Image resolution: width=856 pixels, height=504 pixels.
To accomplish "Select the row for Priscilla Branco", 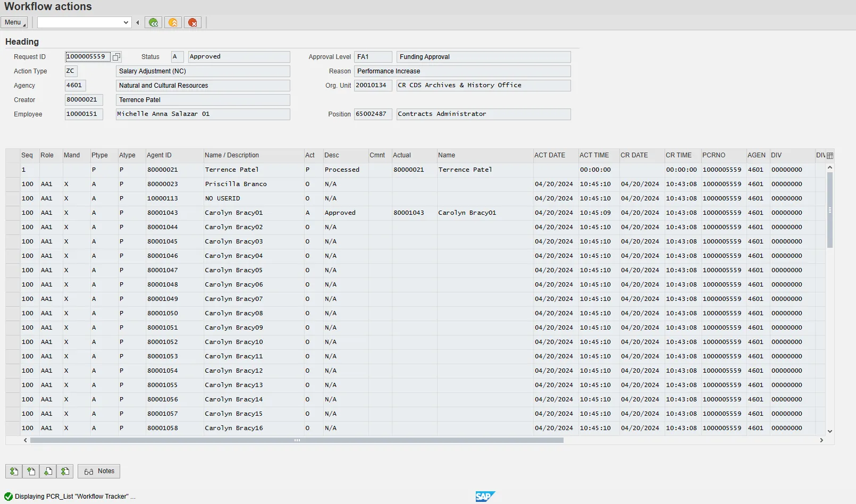I will coord(13,184).
